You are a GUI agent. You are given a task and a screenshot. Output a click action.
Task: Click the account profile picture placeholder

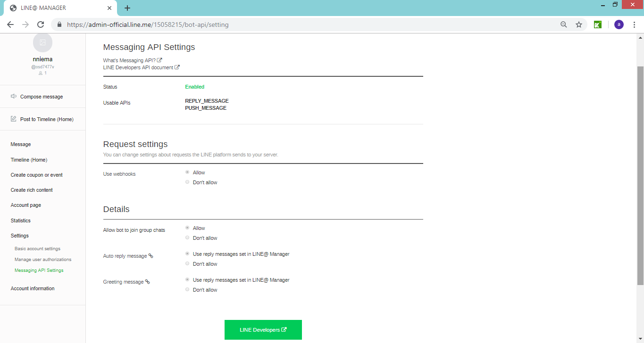click(42, 42)
